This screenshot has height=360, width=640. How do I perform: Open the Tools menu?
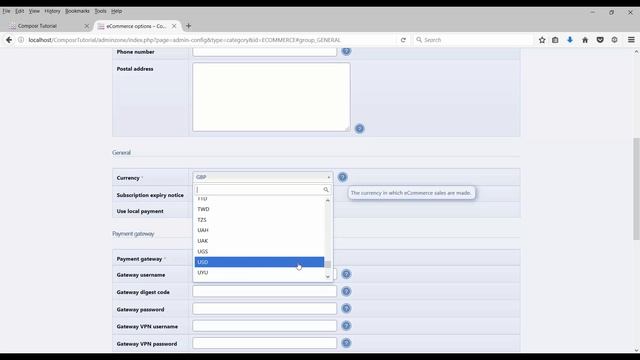tap(100, 11)
